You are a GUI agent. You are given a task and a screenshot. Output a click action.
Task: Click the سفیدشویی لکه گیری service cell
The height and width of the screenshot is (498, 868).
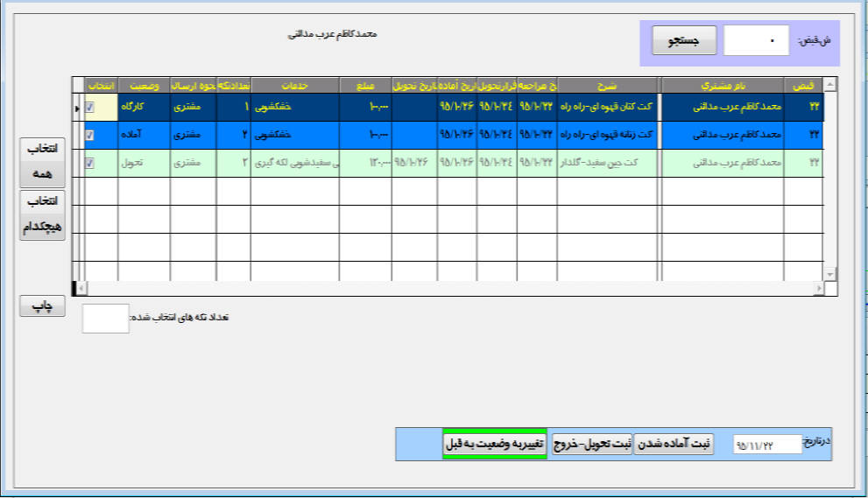point(295,164)
